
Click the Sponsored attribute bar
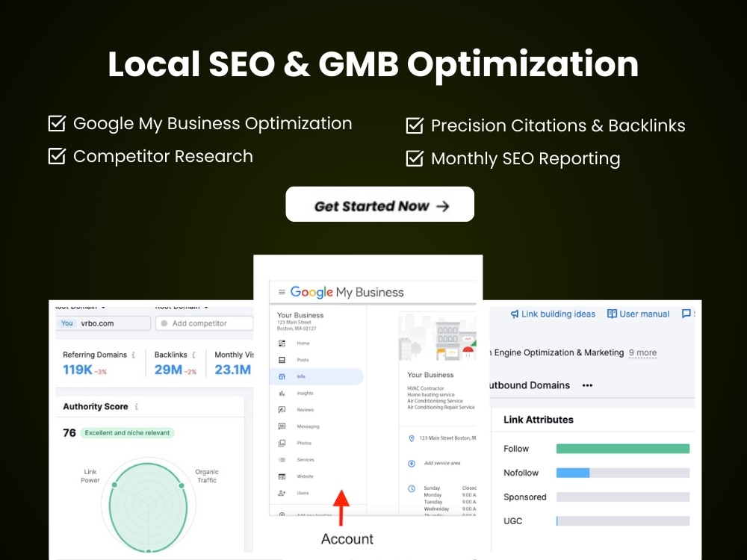pos(623,497)
